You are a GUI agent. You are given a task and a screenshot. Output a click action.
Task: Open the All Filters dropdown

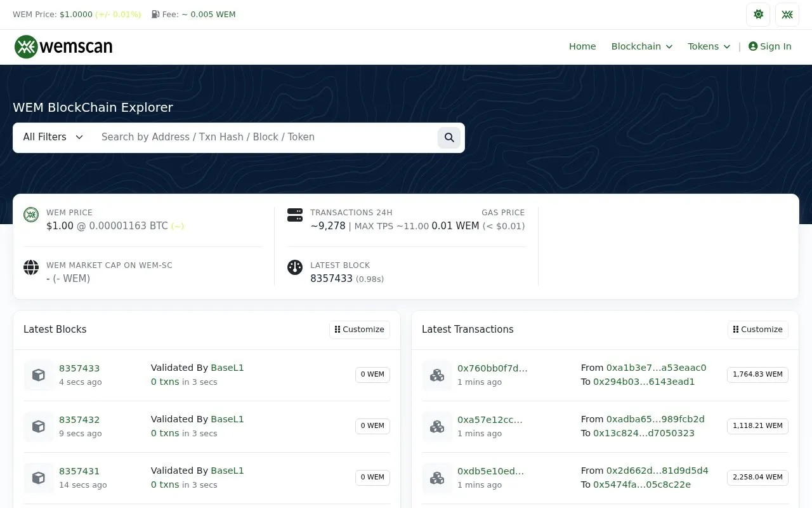pos(53,137)
